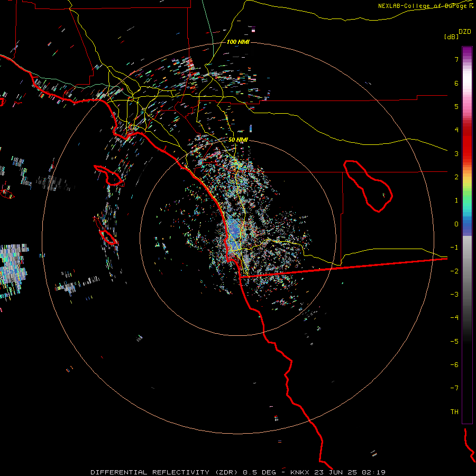Image resolution: width=476 pixels, height=476 pixels.
Task: Click the "5" tick label on the scale
Action: [456, 106]
